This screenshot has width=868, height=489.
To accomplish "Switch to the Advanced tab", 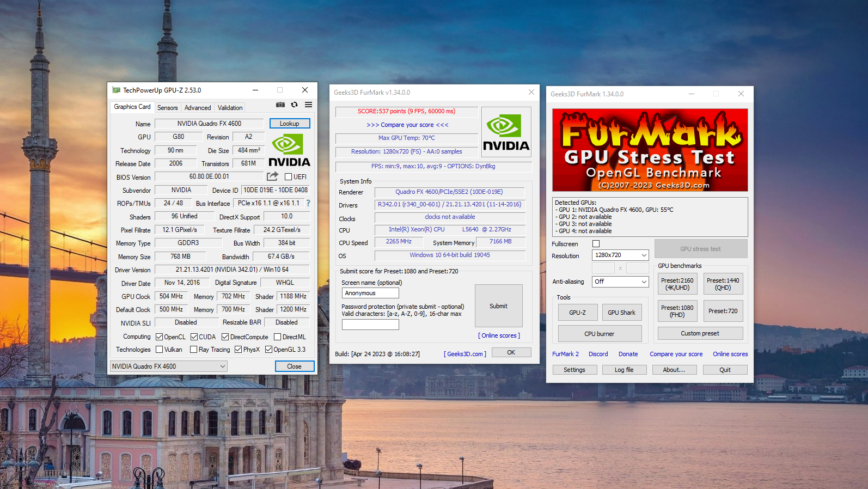I will click(198, 108).
